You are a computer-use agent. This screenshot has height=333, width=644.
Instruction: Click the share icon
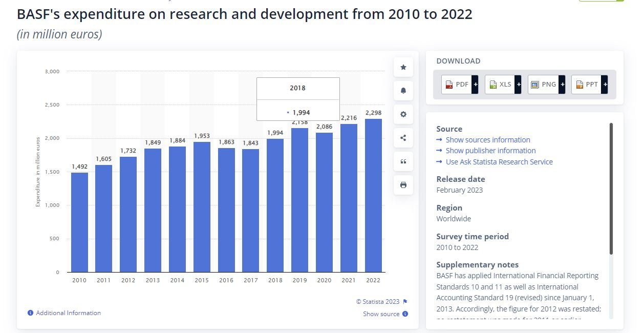[403, 138]
